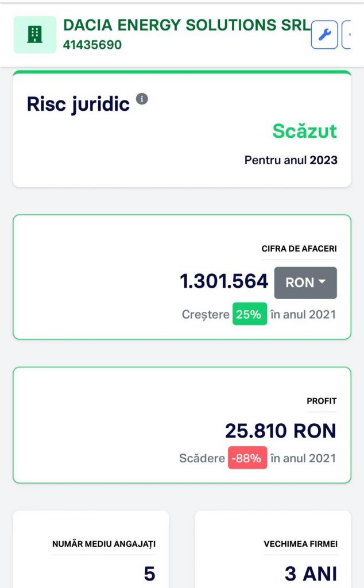Click the partially visible button beside wrench
Image resolution: width=364 pixels, height=588 pixels.
(346, 34)
